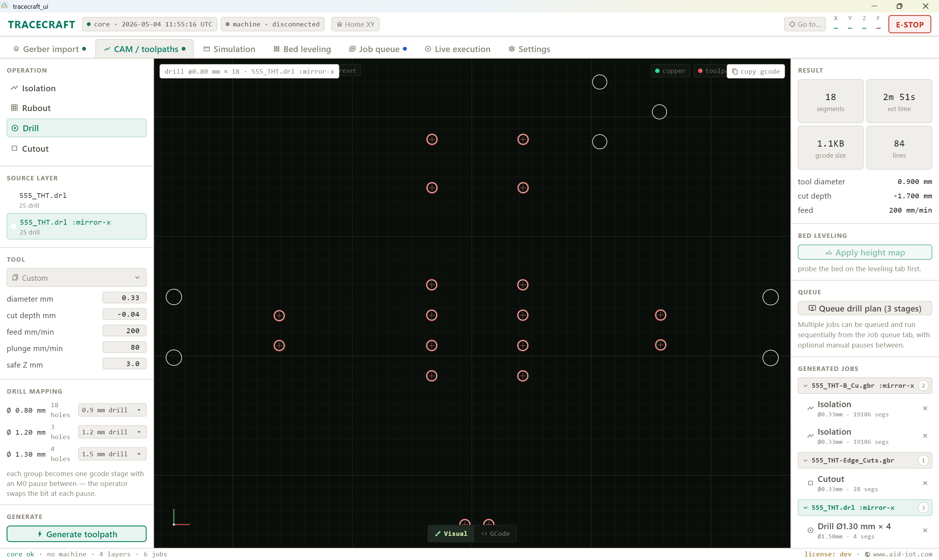Click the Settings gear icon
The height and width of the screenshot is (560, 939).
pyautogui.click(x=512, y=49)
